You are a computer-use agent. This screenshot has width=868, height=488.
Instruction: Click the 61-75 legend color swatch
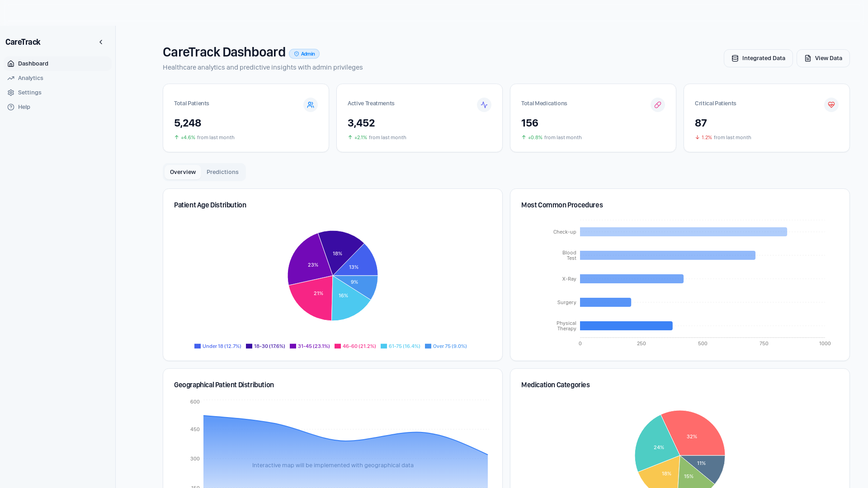pos(384,346)
